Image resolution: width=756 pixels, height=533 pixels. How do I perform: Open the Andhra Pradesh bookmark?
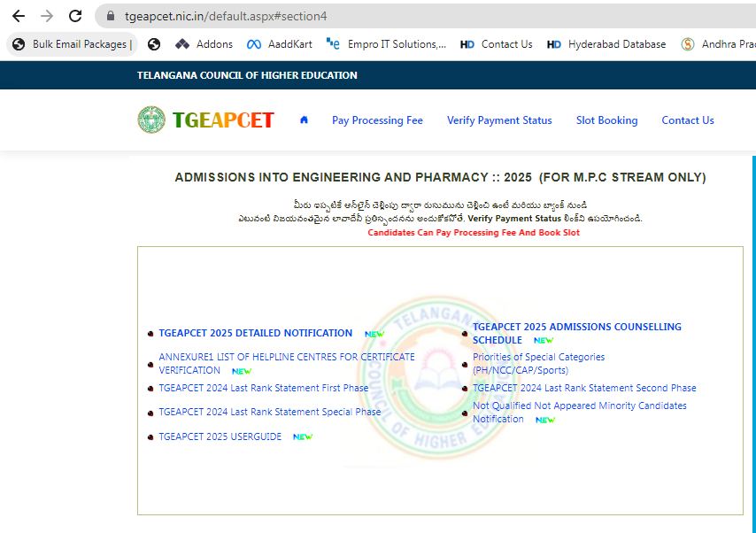pos(718,44)
